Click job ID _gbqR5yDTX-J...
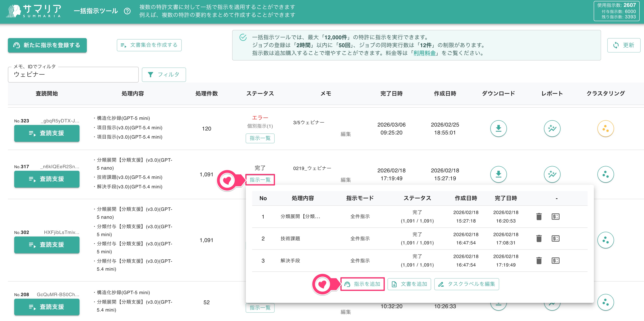The image size is (644, 321). [x=60, y=121]
